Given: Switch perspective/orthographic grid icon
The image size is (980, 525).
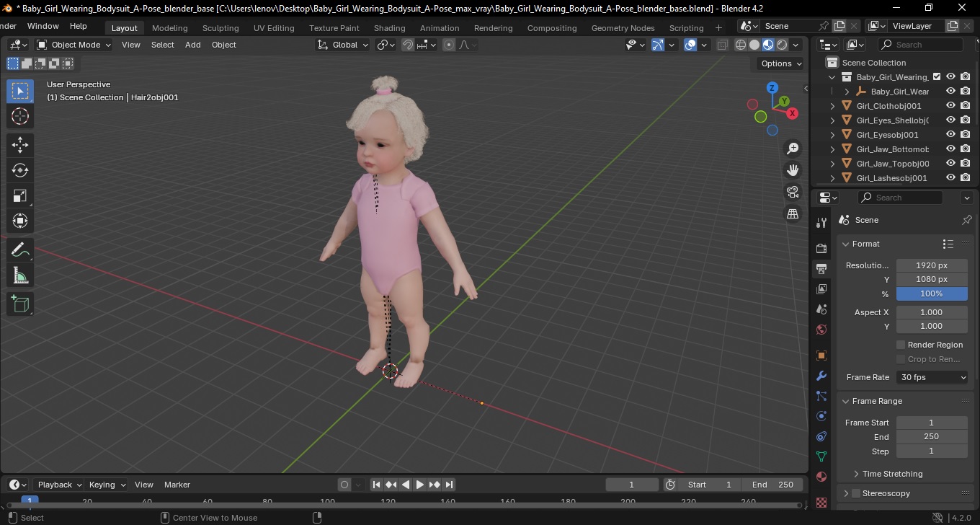Looking at the screenshot, I should tap(793, 213).
